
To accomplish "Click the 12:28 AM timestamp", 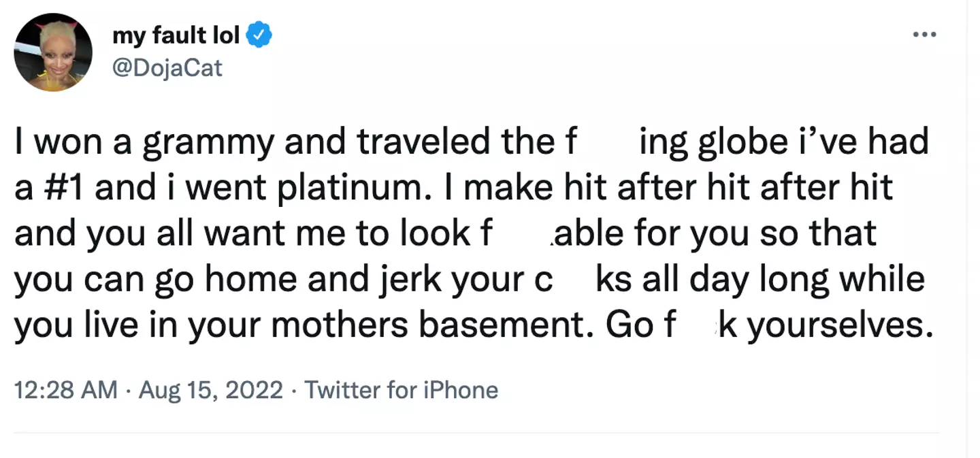I will click(x=65, y=390).
